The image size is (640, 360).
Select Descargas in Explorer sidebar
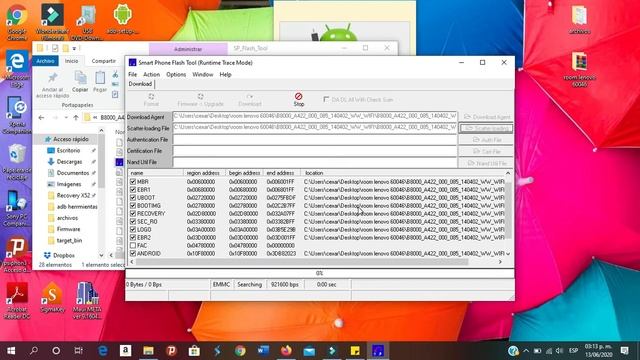coord(69,162)
